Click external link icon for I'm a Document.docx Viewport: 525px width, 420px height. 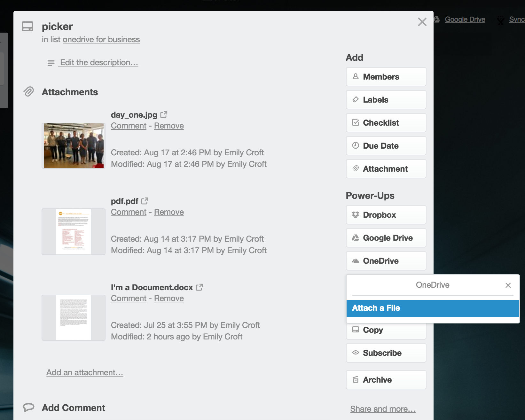[x=199, y=287]
